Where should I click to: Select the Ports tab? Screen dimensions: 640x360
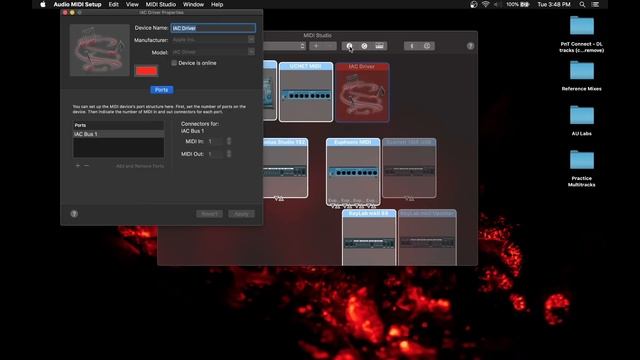(162, 90)
